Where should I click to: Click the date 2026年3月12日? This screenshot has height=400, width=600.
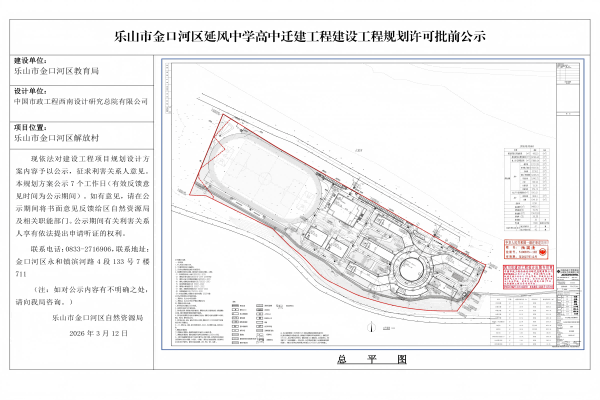(99, 333)
